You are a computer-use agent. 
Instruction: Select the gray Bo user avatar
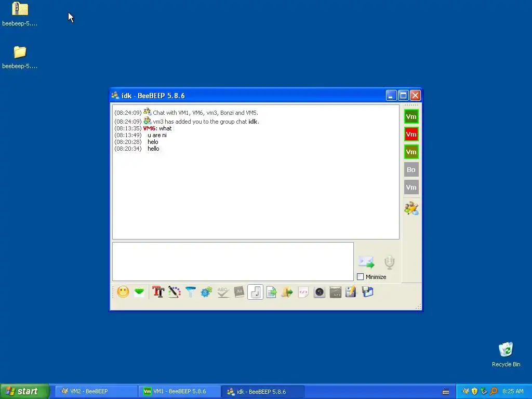[411, 170]
